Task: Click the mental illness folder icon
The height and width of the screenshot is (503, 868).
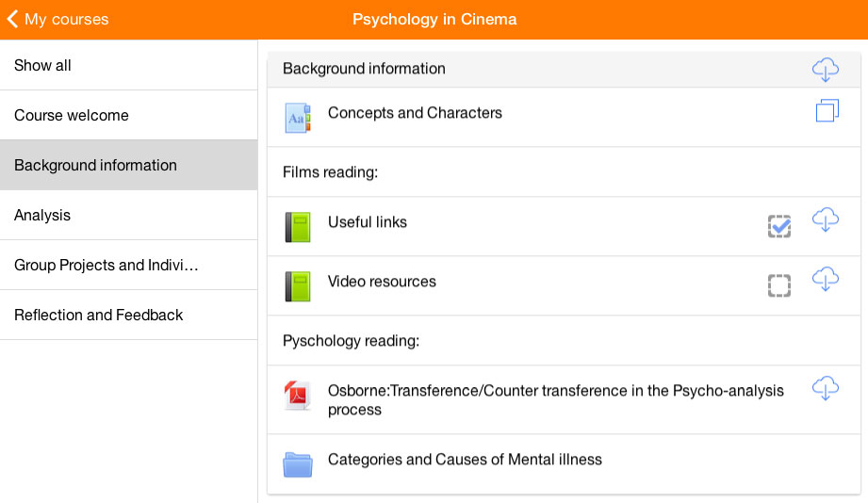Action: (x=298, y=464)
